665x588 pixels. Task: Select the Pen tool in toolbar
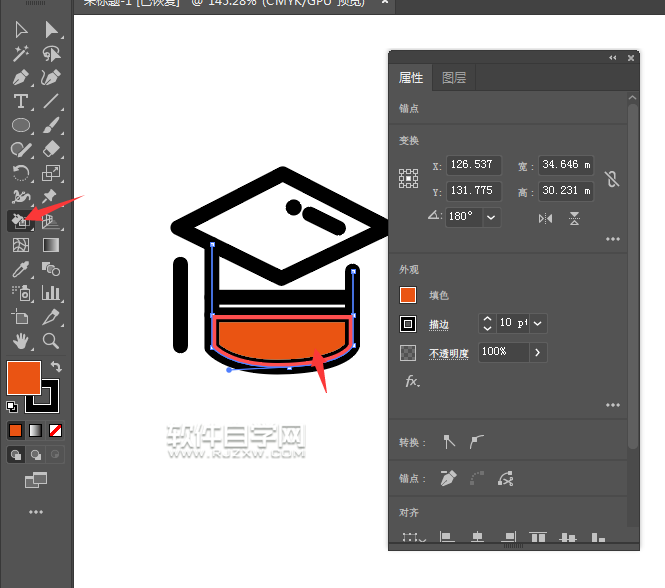[20, 77]
